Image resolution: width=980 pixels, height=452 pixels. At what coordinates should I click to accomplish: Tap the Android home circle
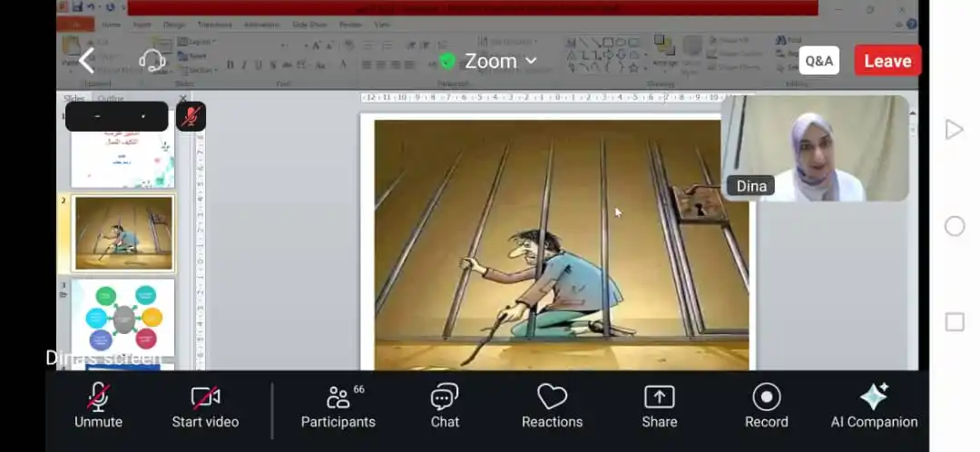[x=955, y=226]
